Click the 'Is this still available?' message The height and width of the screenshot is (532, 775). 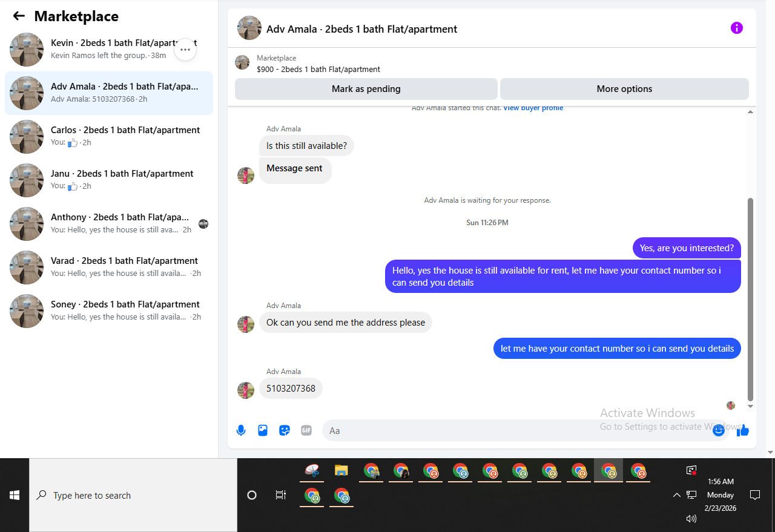click(x=306, y=146)
